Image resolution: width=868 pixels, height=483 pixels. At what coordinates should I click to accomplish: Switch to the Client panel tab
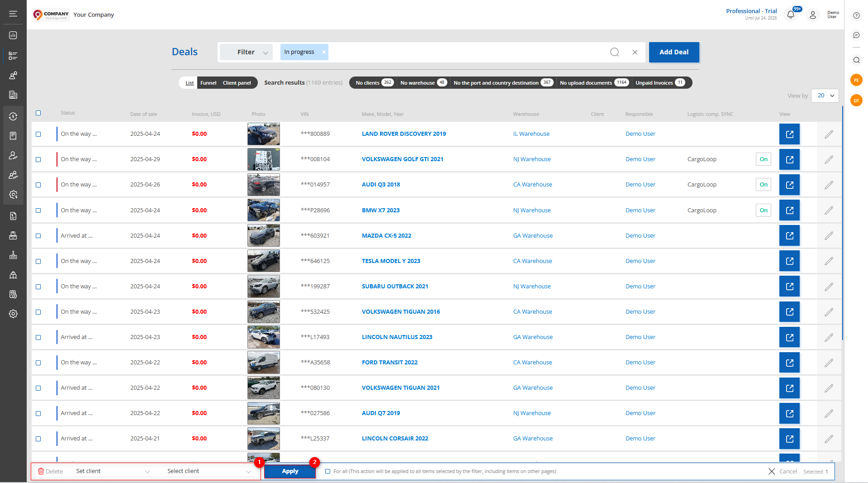click(237, 83)
